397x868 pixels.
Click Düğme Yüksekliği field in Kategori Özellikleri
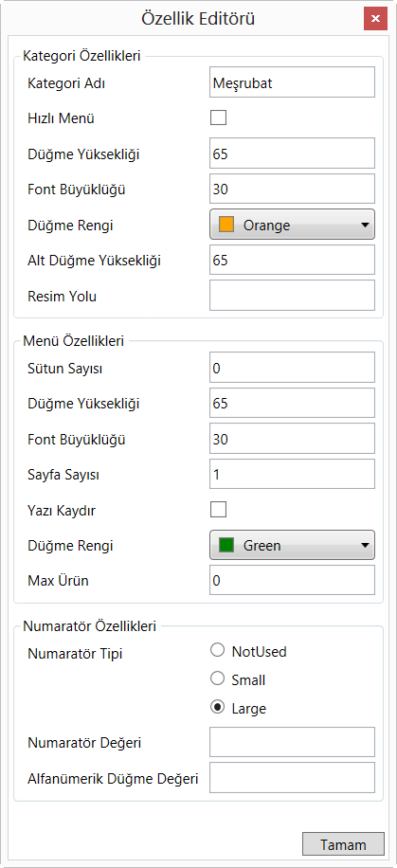(x=292, y=153)
